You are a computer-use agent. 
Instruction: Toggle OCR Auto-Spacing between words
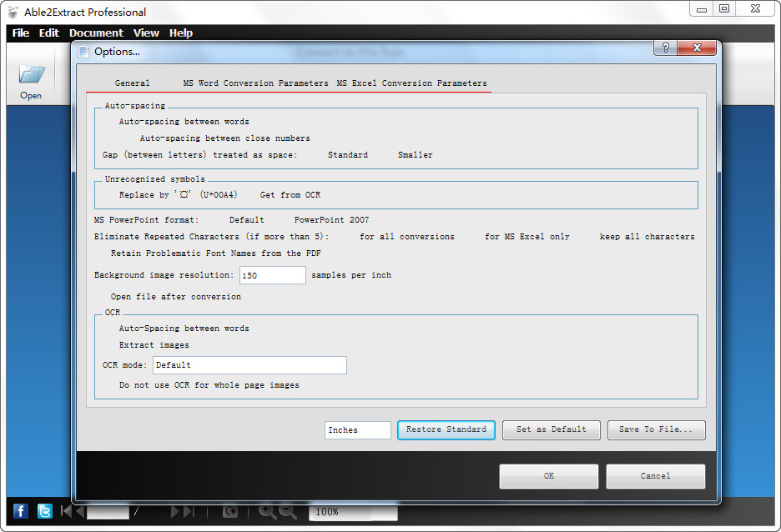(x=184, y=329)
